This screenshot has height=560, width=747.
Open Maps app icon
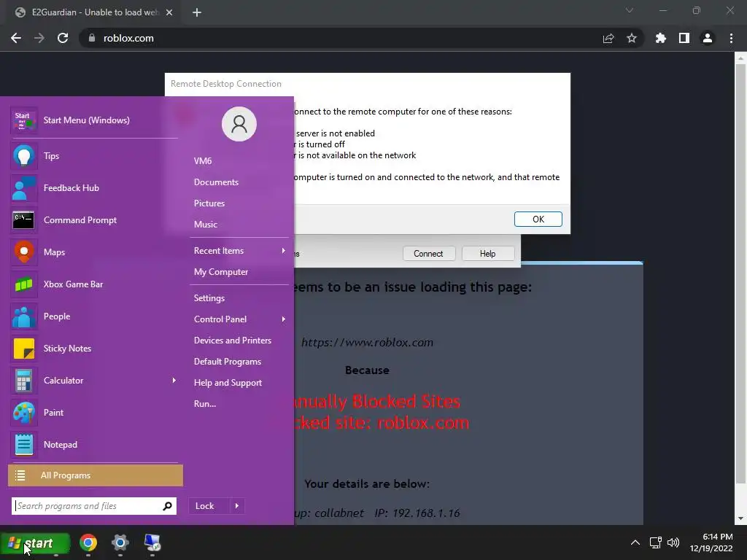(x=24, y=252)
